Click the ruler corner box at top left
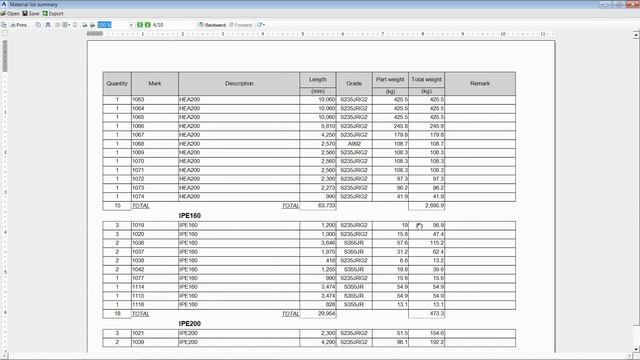Viewport: 640px width, 360px height. (x=4, y=34)
